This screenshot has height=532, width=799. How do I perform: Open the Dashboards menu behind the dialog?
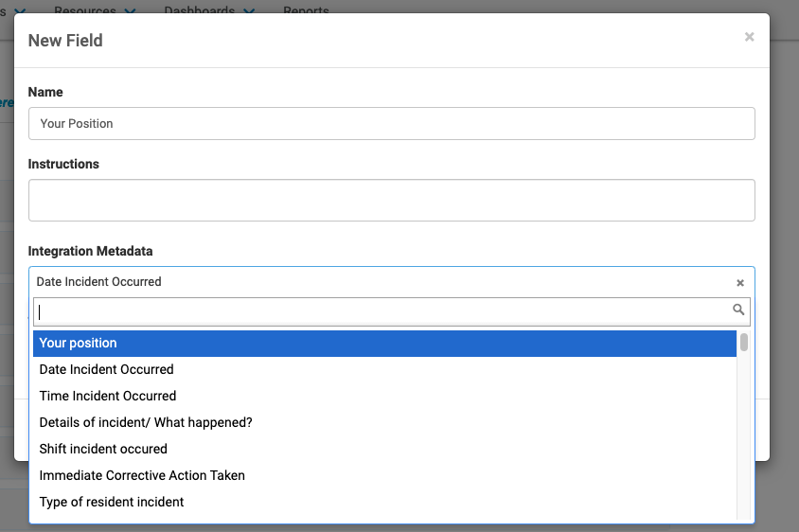[209, 10]
